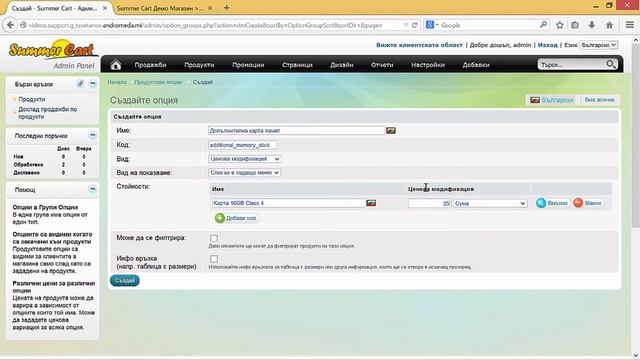640x360 pixels.
Task: Click Summer Cart logo
Action: click(x=53, y=50)
